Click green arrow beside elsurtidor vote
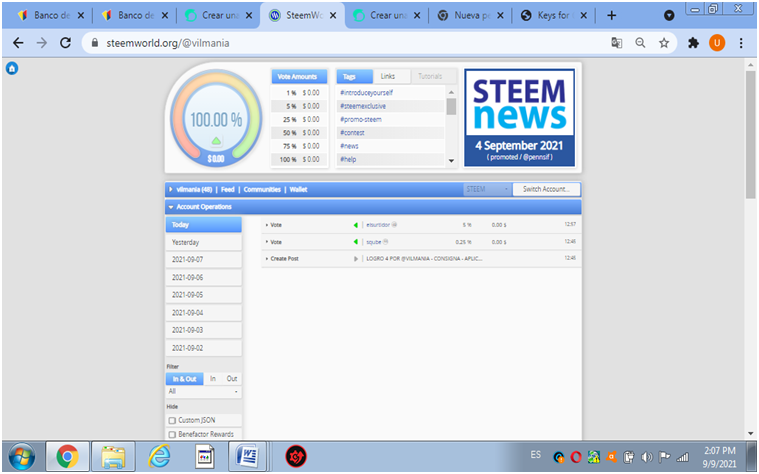759x474 pixels. coord(356,225)
